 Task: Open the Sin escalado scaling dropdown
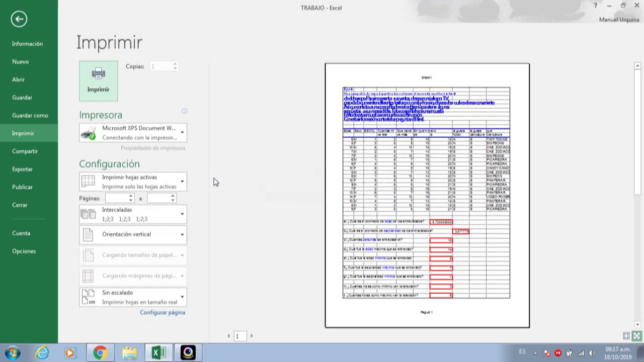point(133,297)
